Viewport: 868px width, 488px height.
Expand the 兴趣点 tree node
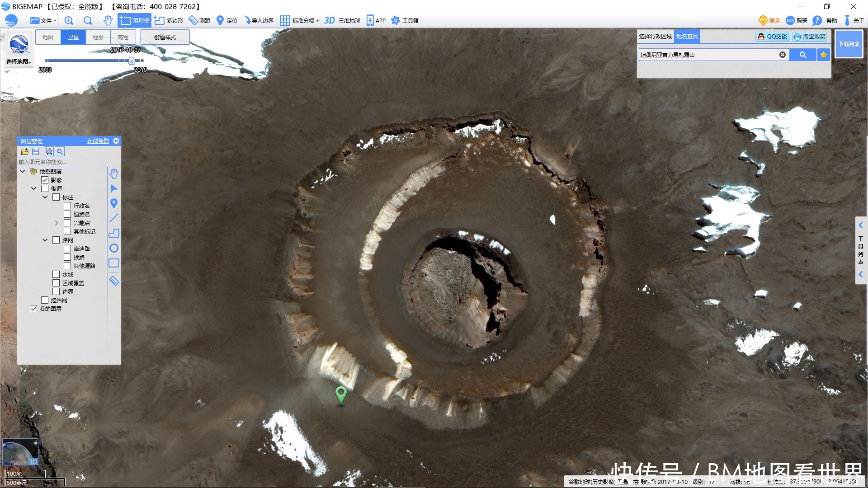(x=56, y=223)
